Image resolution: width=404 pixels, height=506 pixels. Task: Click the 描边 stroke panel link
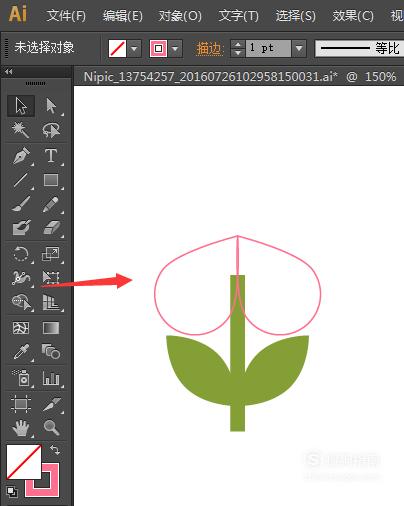(x=209, y=49)
